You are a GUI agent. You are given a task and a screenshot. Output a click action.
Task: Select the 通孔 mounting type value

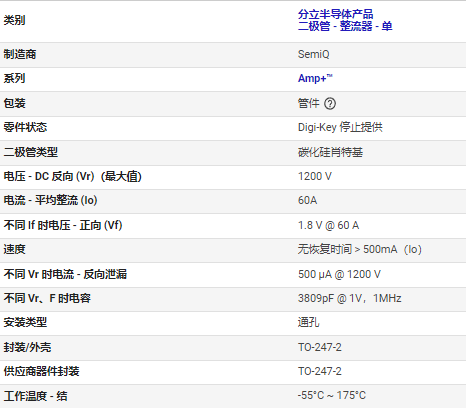pos(308,322)
